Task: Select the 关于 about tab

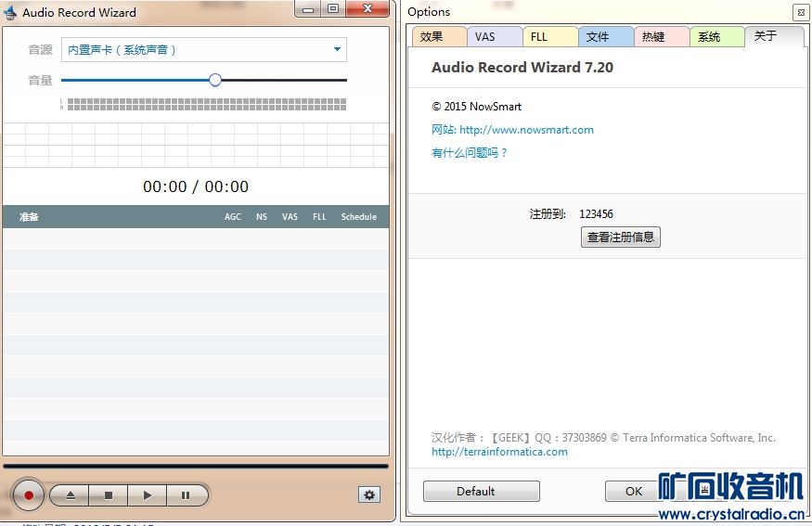Action: click(774, 36)
